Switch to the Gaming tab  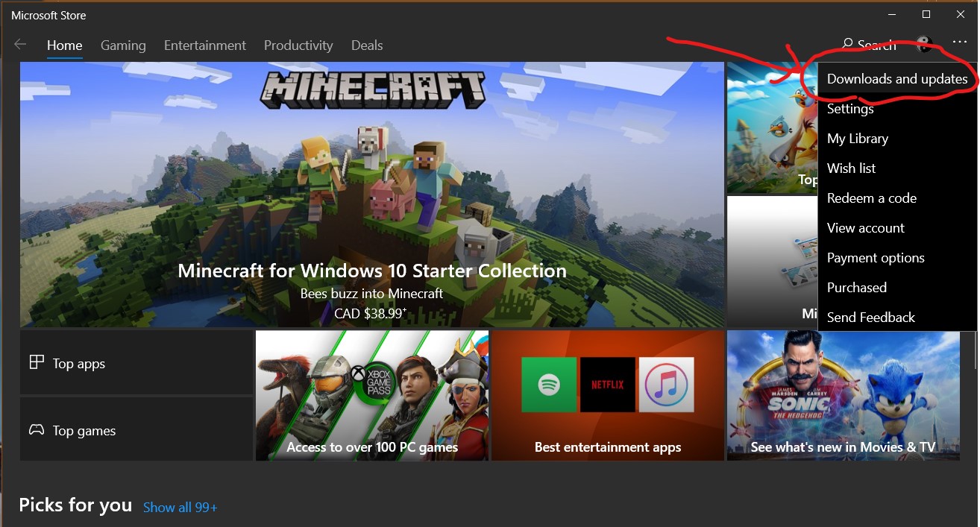(x=123, y=45)
